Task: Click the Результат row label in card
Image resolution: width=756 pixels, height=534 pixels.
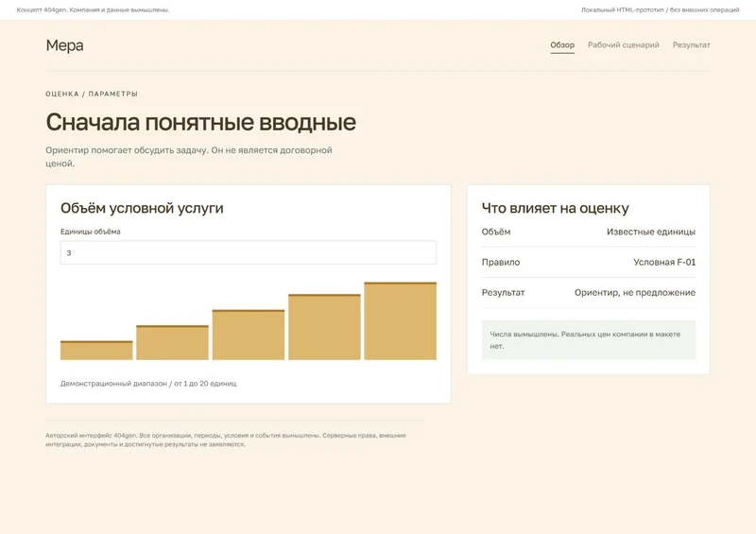Action: (503, 292)
